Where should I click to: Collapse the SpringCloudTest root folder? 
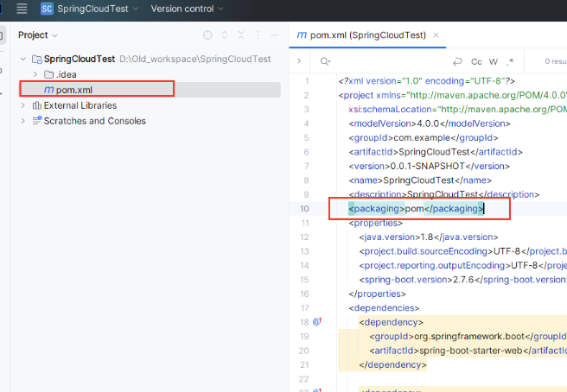(23, 59)
